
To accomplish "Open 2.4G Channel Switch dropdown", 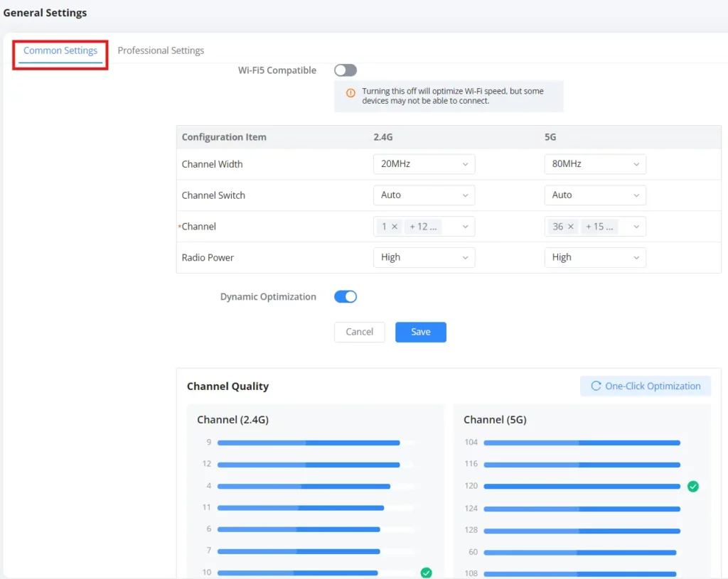I will (x=424, y=195).
